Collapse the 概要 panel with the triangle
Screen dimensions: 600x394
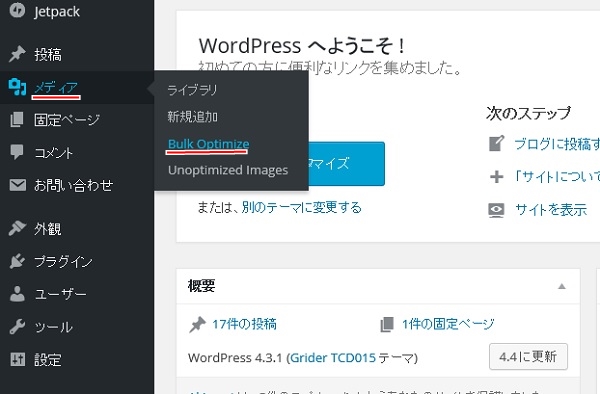pyautogui.click(x=562, y=286)
